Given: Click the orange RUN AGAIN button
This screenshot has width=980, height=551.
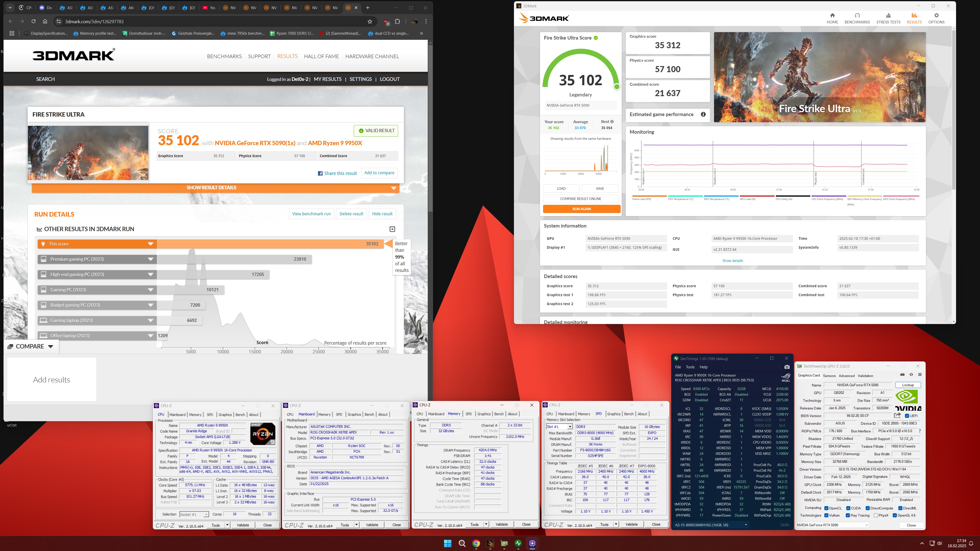Looking at the screenshot, I should pyautogui.click(x=581, y=209).
